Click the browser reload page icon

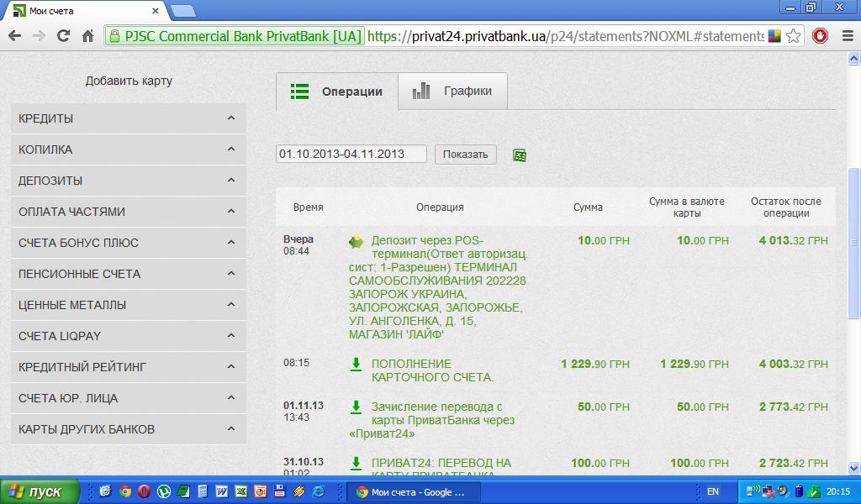[63, 36]
